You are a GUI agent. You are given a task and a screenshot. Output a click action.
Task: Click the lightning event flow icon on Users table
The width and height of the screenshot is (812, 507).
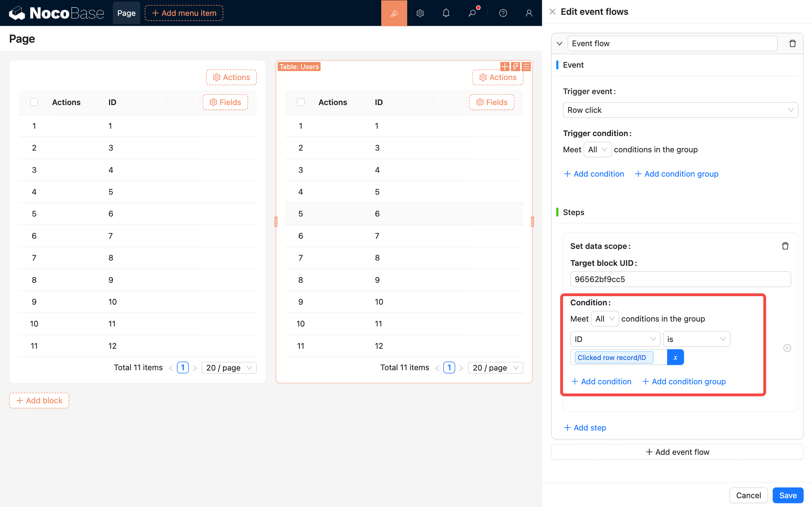coord(515,66)
